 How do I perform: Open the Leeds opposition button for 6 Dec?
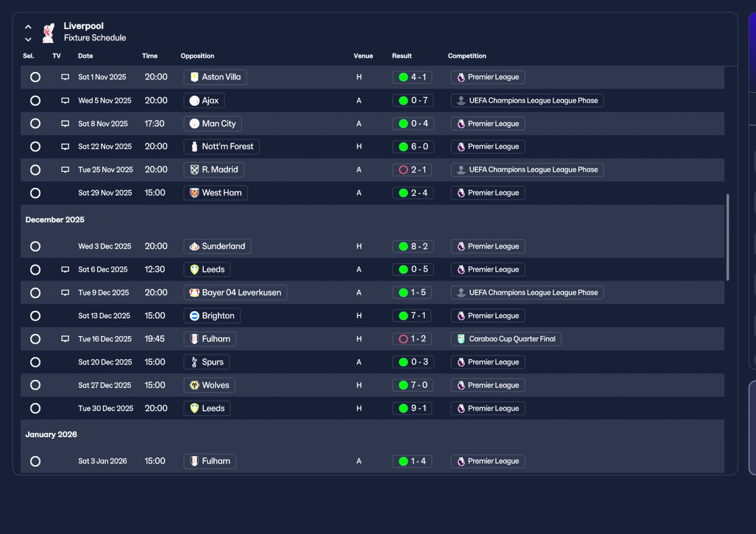(x=207, y=270)
